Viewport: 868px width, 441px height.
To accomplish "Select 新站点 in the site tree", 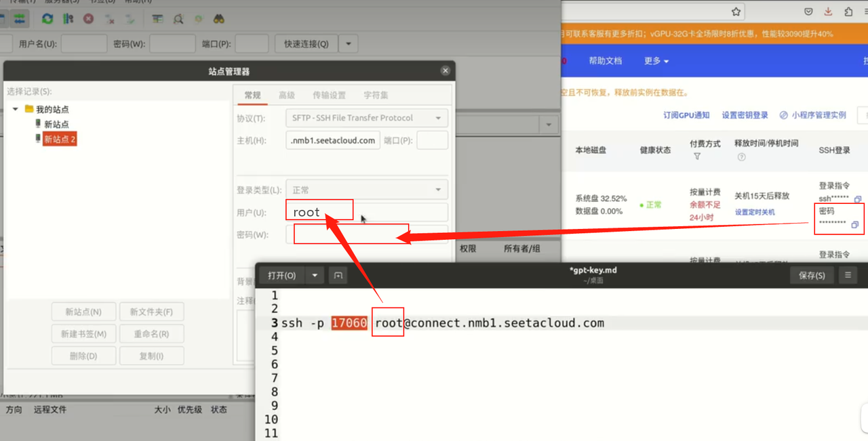I will point(56,124).
